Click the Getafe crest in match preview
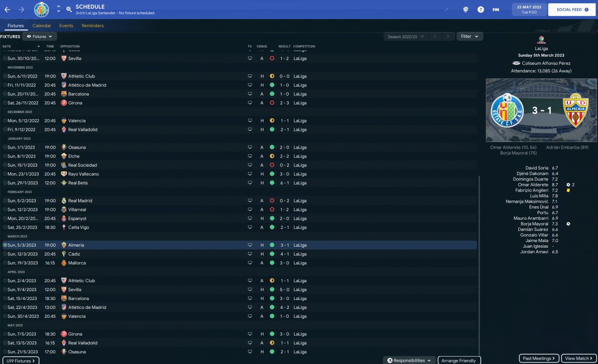Viewport: 598px width, 364px height. pos(507,110)
